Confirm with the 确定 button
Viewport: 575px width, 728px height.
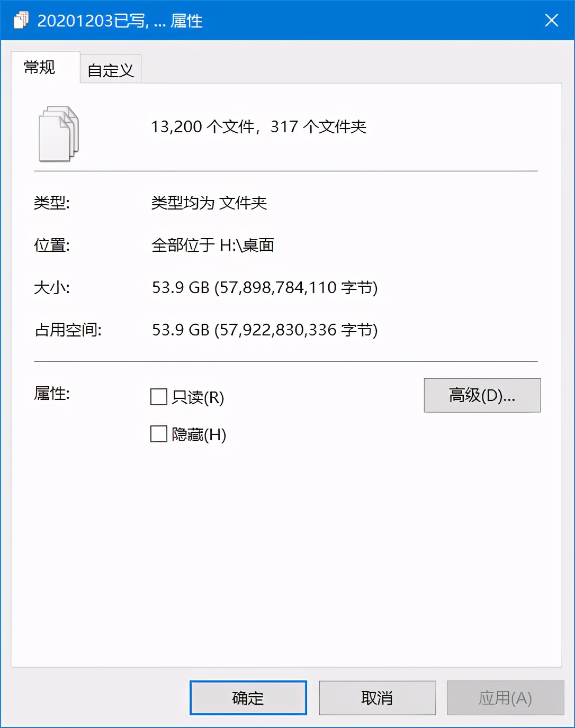click(248, 698)
